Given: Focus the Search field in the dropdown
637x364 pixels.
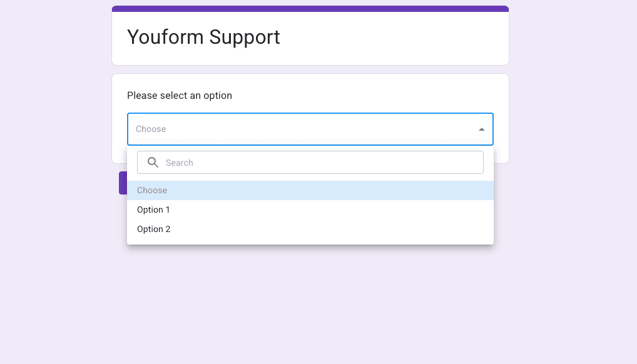Looking at the screenshot, I should point(310,163).
